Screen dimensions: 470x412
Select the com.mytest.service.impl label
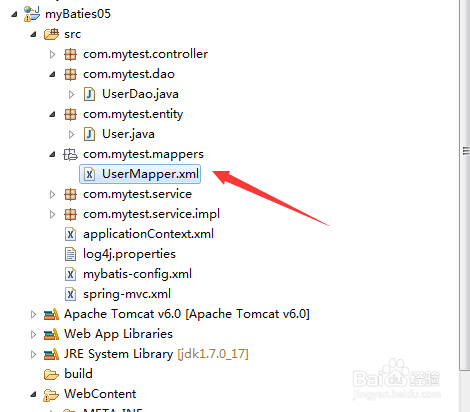click(151, 214)
